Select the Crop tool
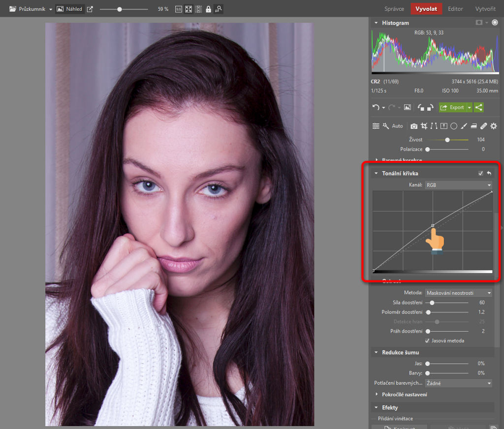The height and width of the screenshot is (429, 504). pos(424,126)
